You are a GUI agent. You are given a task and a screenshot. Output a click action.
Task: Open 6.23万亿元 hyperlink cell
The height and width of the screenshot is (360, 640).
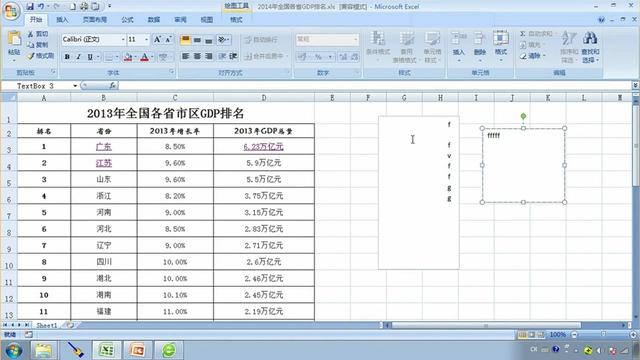point(264,147)
